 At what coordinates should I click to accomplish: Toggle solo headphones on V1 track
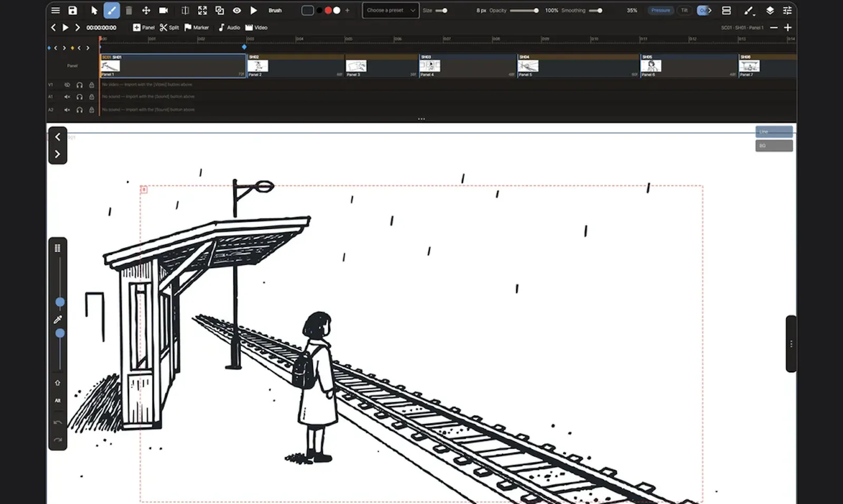coord(80,84)
